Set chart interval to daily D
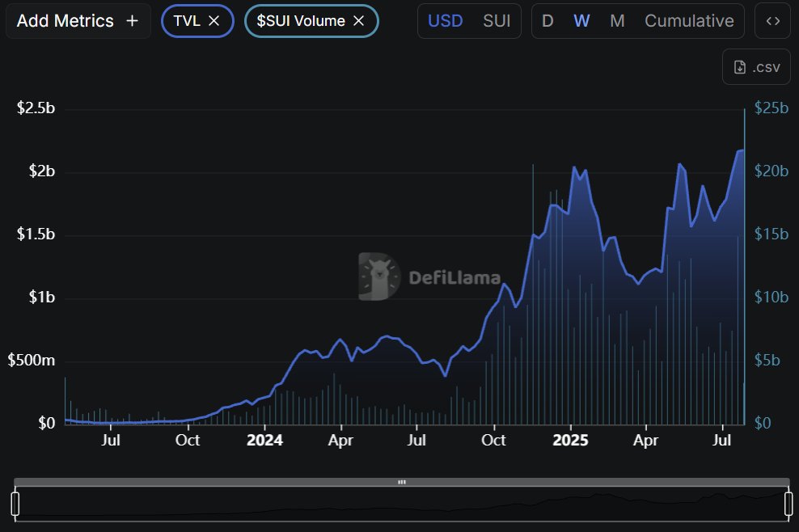Image resolution: width=799 pixels, height=532 pixels. (547, 21)
